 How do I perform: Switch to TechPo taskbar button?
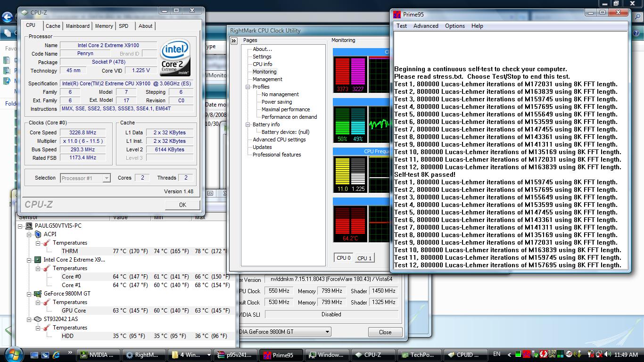tap(419, 355)
